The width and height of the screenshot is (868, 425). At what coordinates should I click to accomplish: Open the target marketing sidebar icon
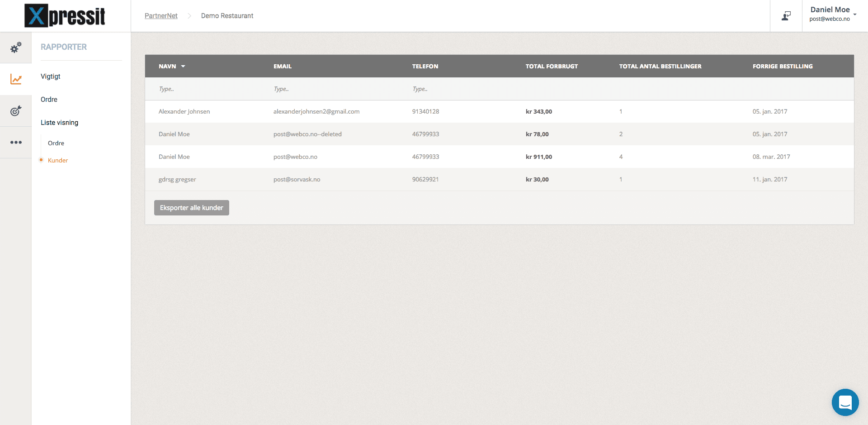[16, 111]
